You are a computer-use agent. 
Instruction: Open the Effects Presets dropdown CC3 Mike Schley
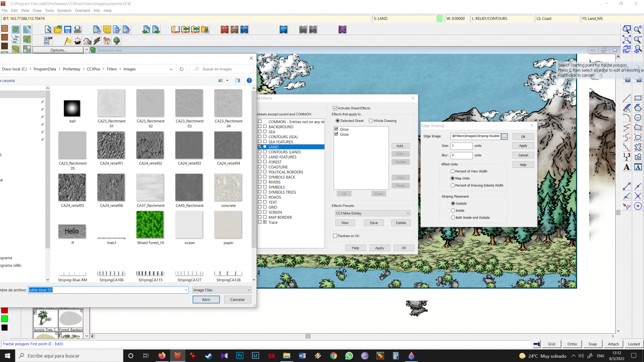(x=373, y=213)
